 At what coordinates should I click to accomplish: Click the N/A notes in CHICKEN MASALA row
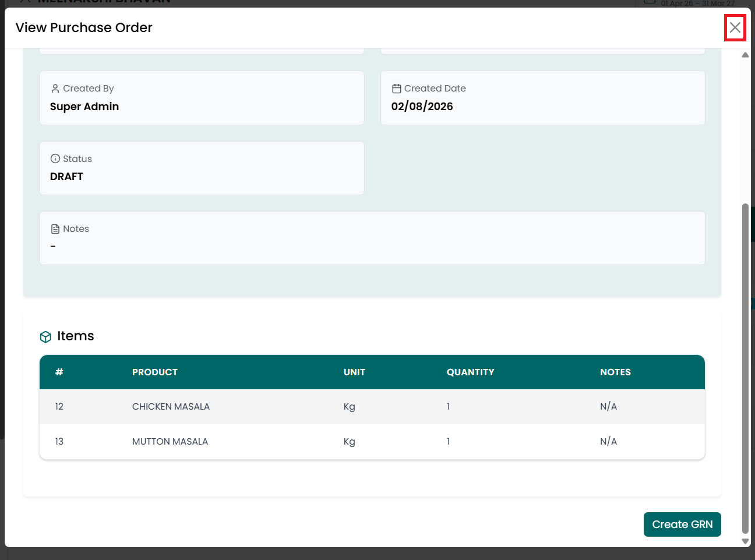[609, 407]
